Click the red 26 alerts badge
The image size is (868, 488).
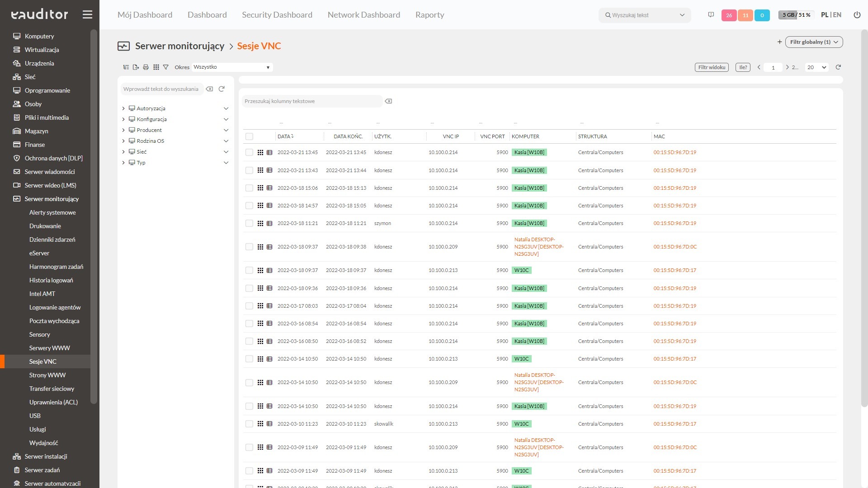729,15
